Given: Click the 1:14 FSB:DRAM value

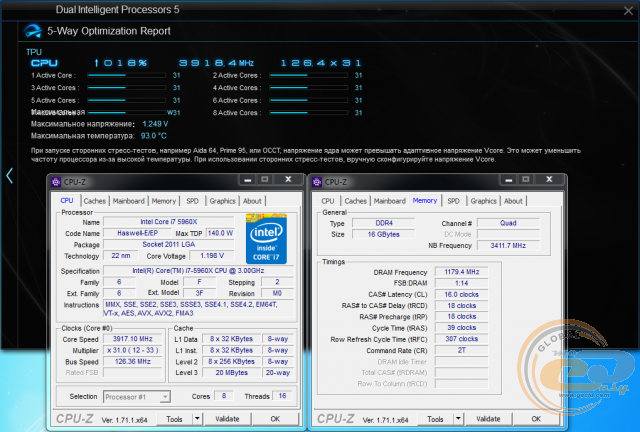Looking at the screenshot, I should [462, 283].
